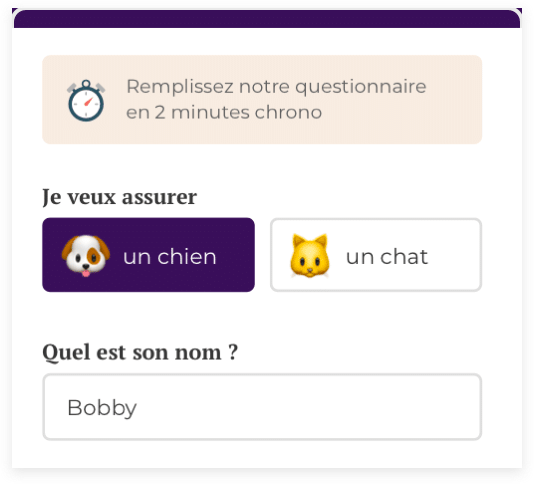Screen dimensions: 534x484
Task: Click the "Quel est son nom ?" label
Action: 140,352
